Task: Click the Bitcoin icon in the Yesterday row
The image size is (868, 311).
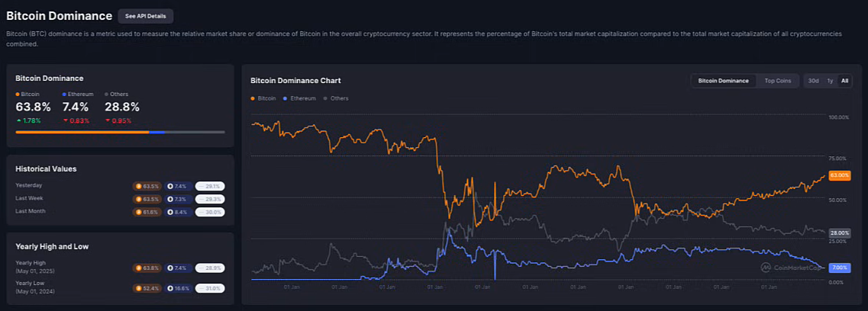Action: click(x=139, y=186)
